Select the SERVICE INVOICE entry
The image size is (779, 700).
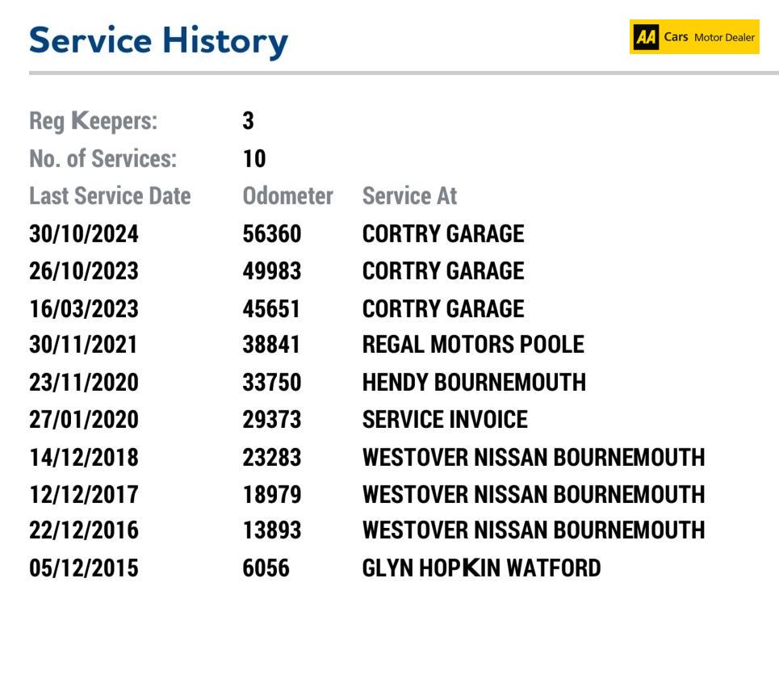pos(445,420)
